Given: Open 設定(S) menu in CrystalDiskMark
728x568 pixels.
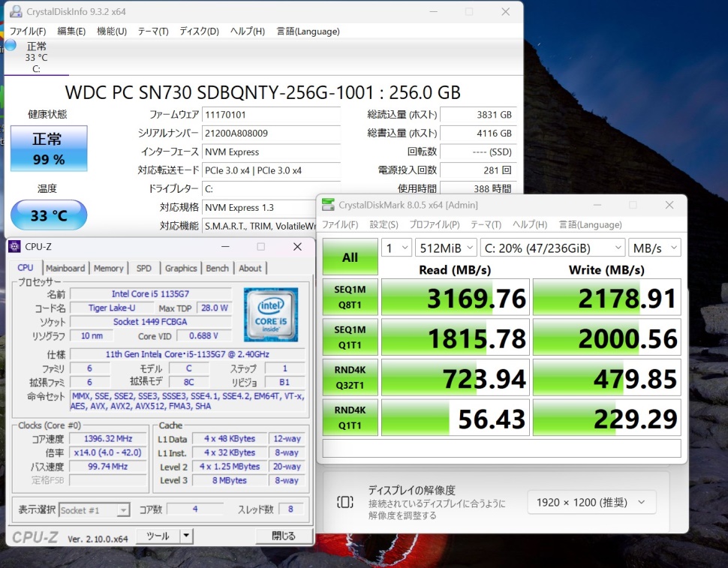Looking at the screenshot, I should click(384, 224).
